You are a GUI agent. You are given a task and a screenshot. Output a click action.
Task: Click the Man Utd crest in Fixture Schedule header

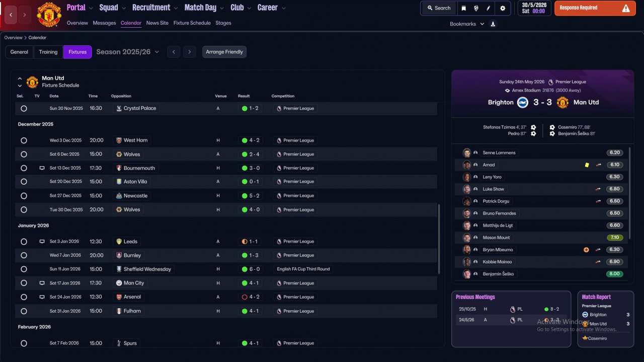32,82
